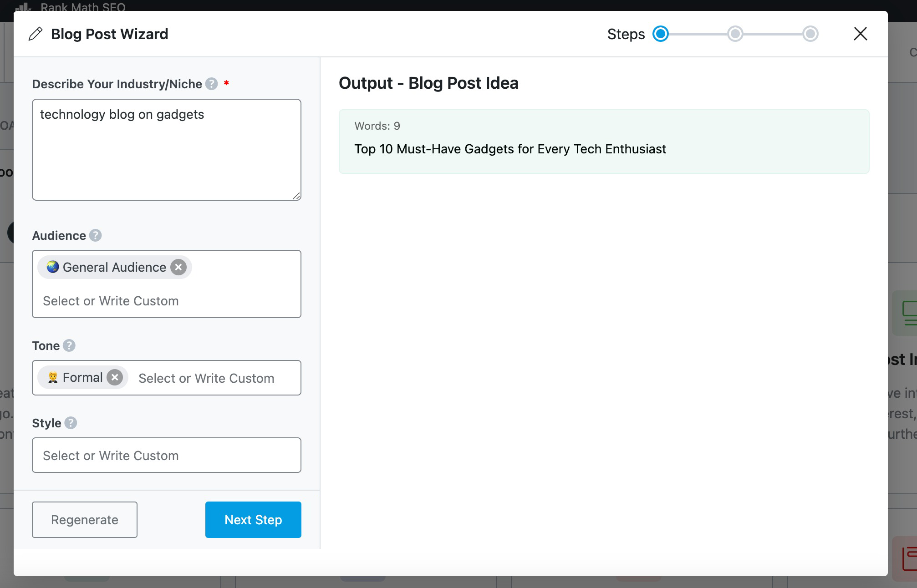Click the Next Step button
917x588 pixels.
point(253,519)
